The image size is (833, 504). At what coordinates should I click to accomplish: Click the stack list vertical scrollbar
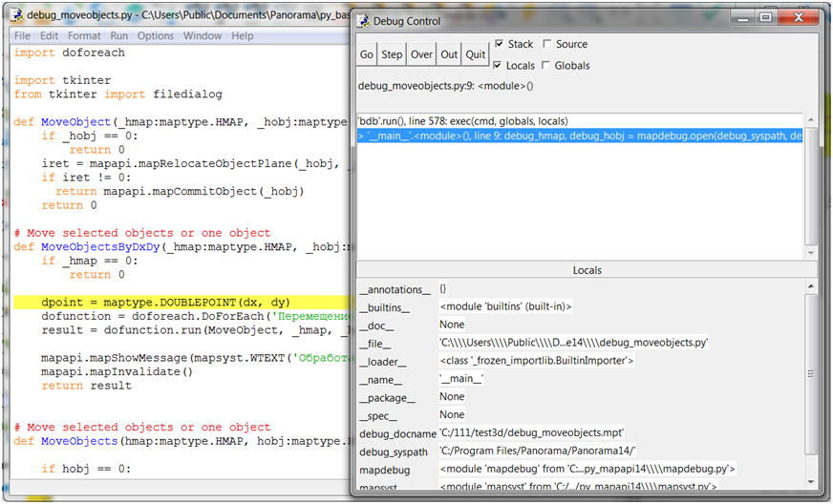[x=811, y=181]
